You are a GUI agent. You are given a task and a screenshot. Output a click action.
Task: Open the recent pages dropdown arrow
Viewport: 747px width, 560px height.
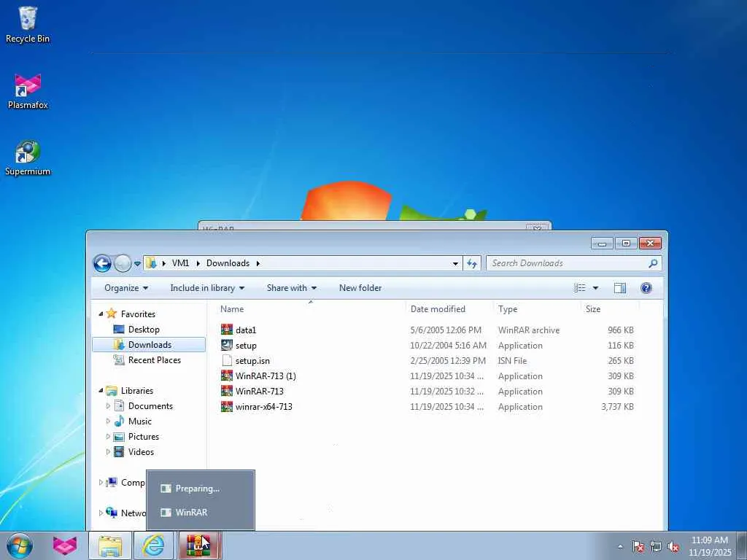pos(137,263)
